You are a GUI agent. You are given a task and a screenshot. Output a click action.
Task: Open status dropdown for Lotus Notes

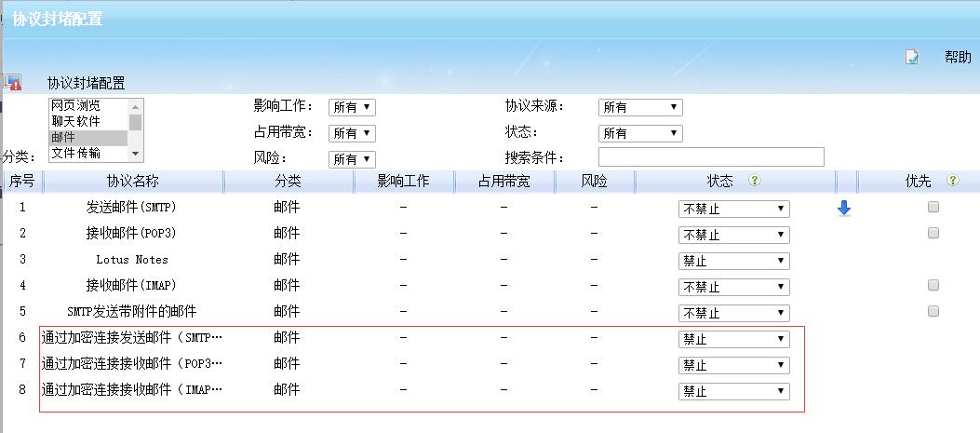733,261
